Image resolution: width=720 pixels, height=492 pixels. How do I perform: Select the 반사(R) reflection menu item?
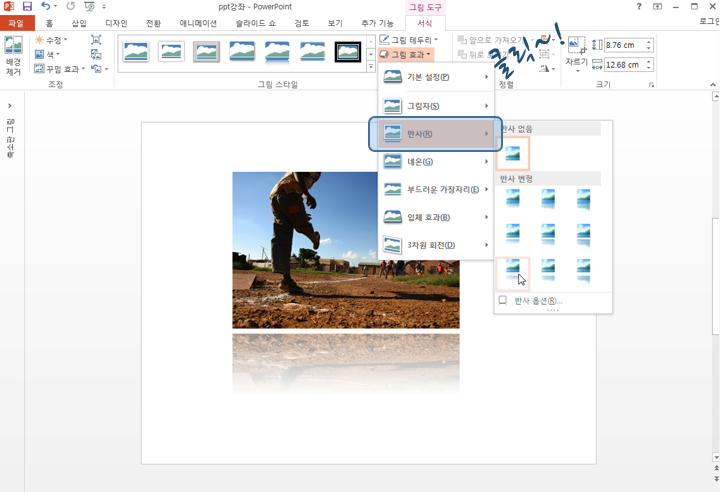pos(436,134)
